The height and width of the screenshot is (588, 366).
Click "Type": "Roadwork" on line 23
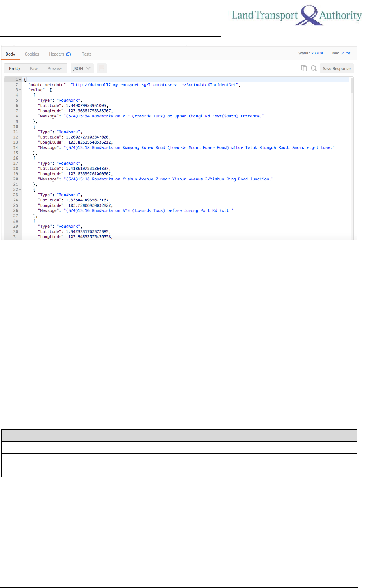60,195
